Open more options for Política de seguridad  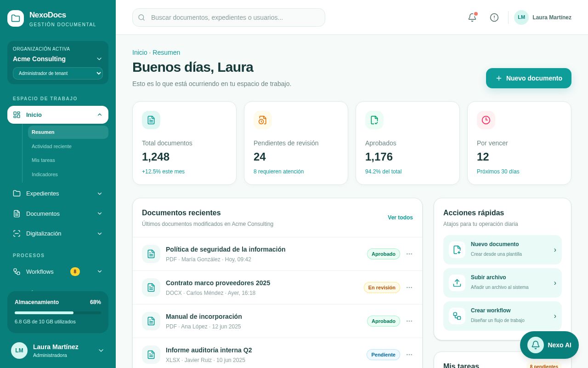point(409,254)
